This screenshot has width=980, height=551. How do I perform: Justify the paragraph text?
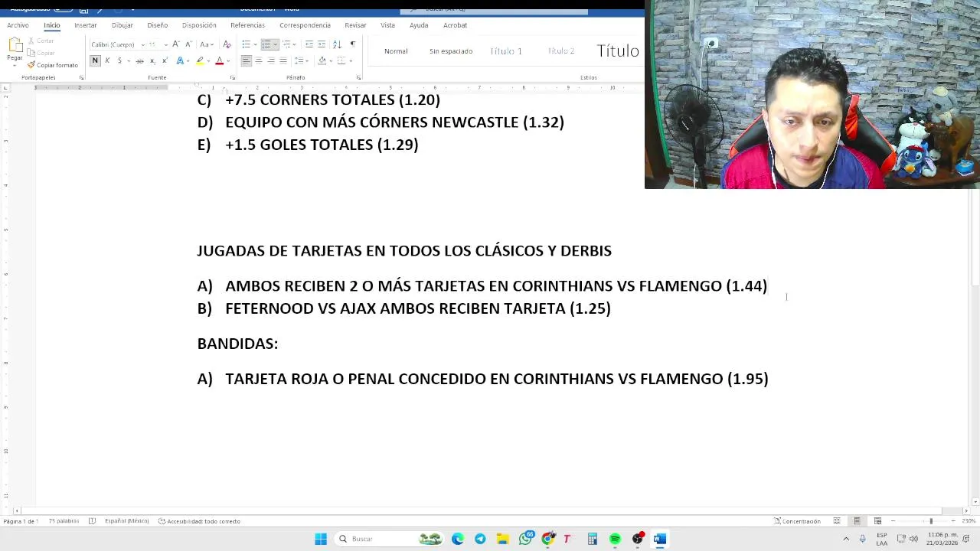[283, 60]
